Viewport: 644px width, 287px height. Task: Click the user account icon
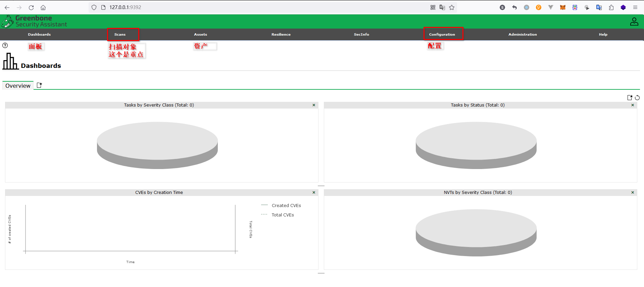[634, 22]
